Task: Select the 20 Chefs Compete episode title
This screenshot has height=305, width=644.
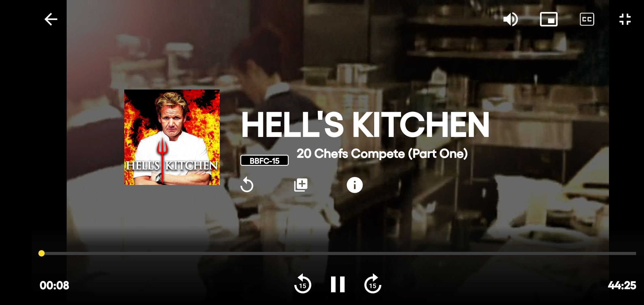Action: click(382, 154)
